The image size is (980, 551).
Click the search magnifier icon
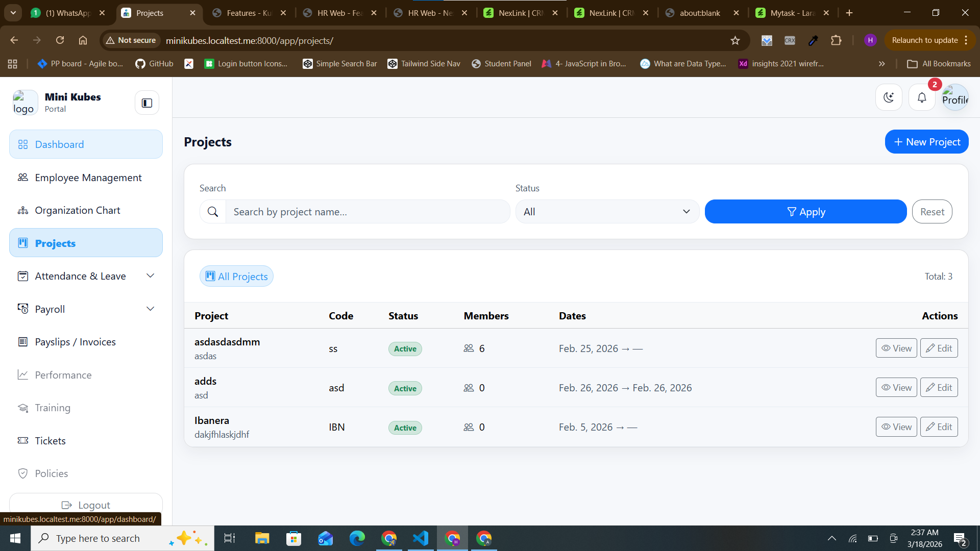point(213,212)
